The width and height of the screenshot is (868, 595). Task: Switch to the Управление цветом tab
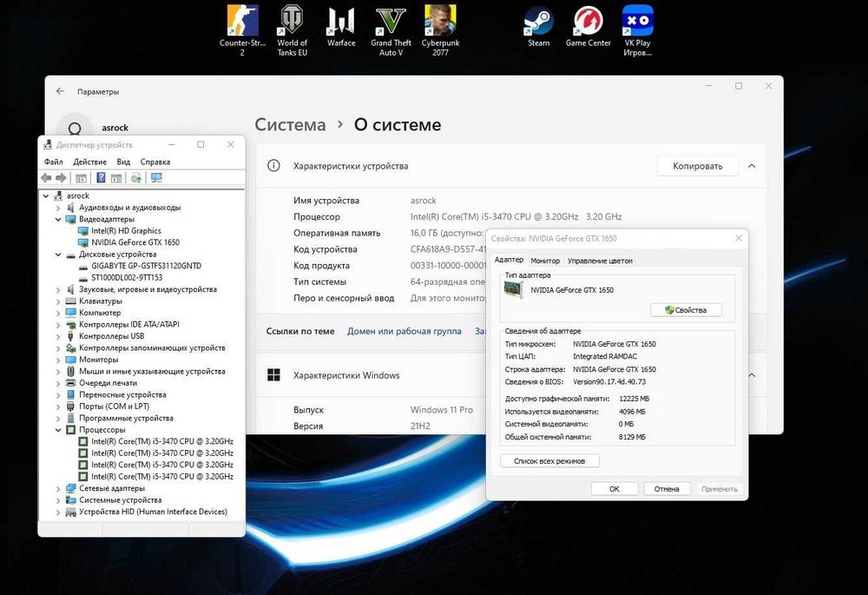[600, 261]
